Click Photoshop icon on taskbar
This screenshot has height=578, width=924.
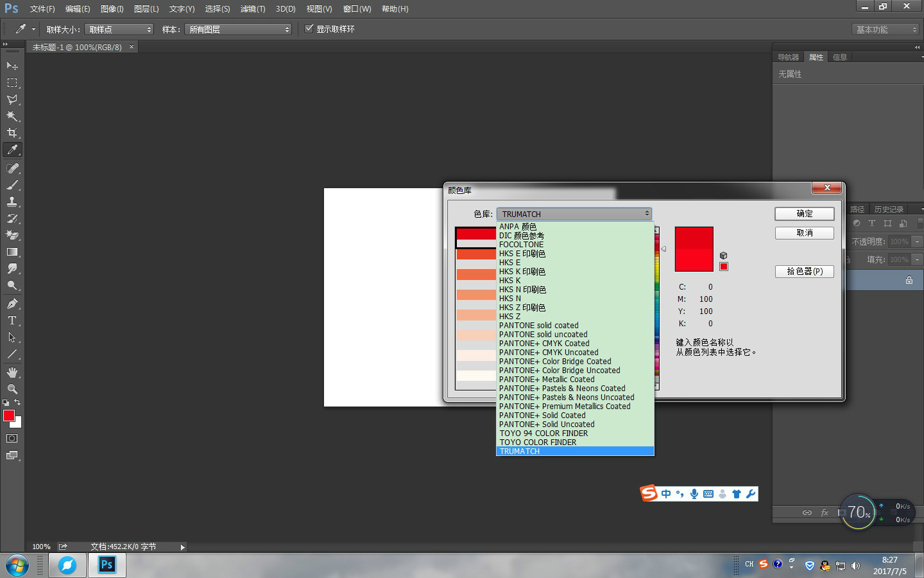coord(107,565)
